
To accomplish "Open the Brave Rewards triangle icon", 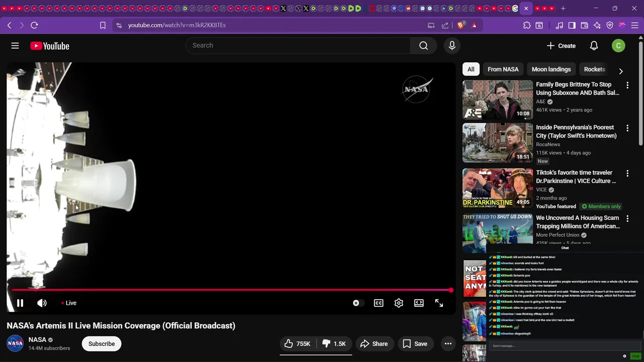I will [474, 25].
